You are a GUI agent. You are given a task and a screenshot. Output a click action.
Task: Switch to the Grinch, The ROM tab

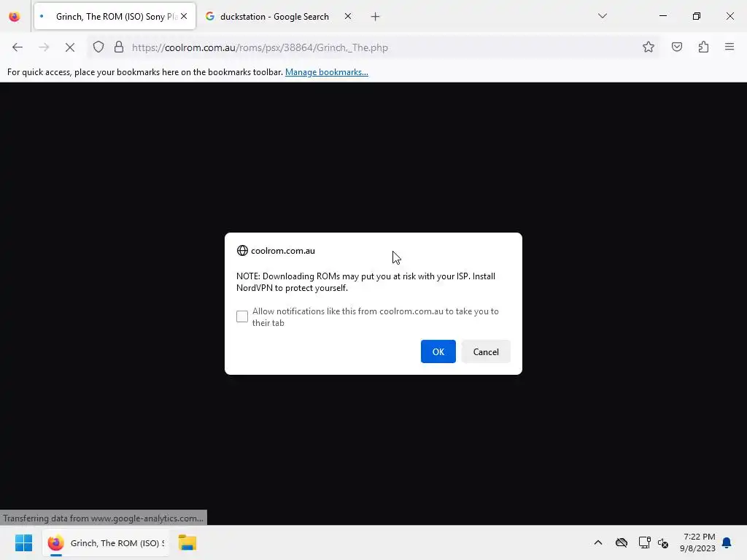click(115, 16)
